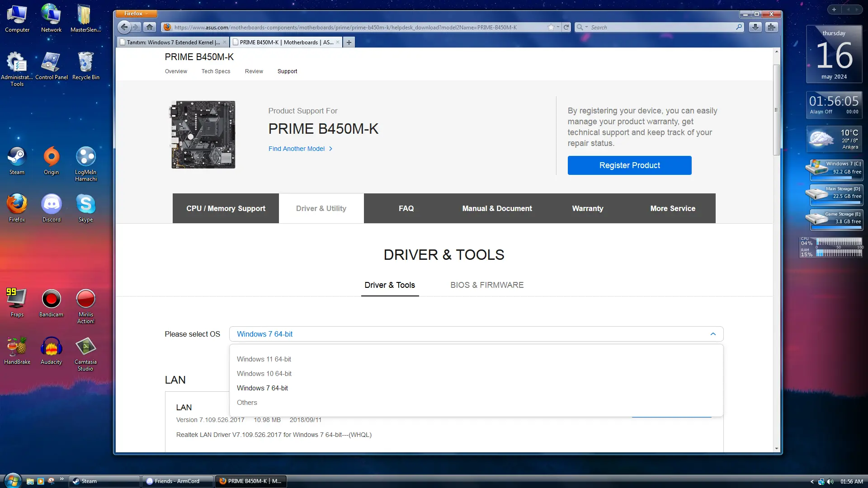Open the Firefox downloads arrow button
Image resolution: width=868 pixels, height=488 pixels.
pos(755,27)
